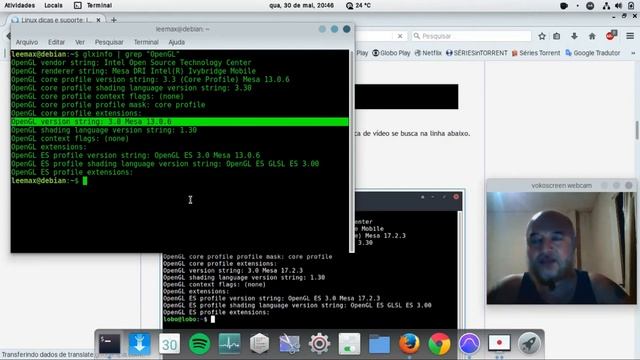Open the Atividades overview
640x360 pixels.
20,5
